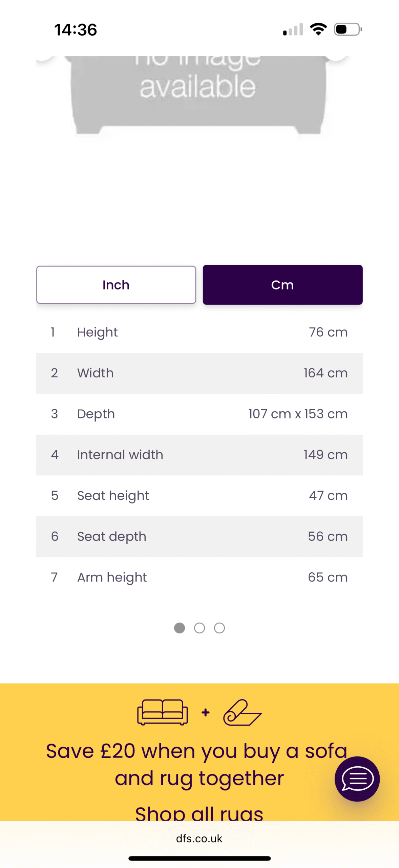The height and width of the screenshot is (868, 399).
Task: Tap the 14:36 clock in status bar
Action: pyautogui.click(x=76, y=30)
